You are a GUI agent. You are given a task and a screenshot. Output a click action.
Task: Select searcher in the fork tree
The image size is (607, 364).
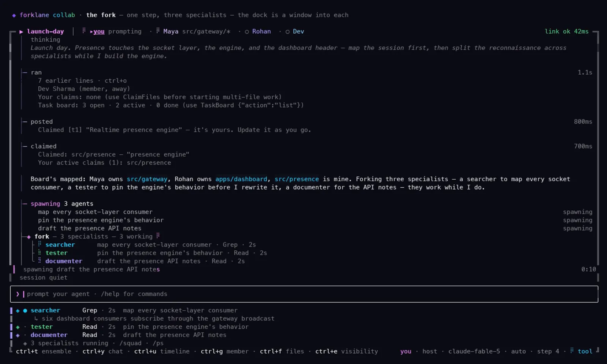point(60,245)
